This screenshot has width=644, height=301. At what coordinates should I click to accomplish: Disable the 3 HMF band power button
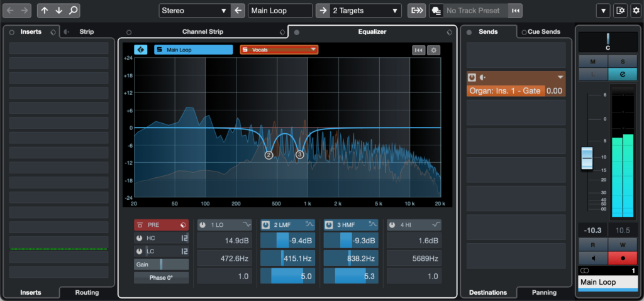(x=329, y=225)
